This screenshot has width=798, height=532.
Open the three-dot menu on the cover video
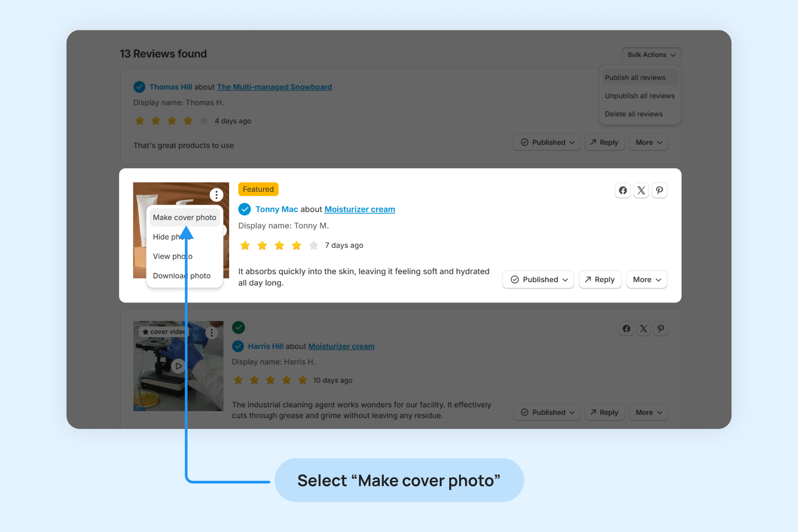point(212,333)
